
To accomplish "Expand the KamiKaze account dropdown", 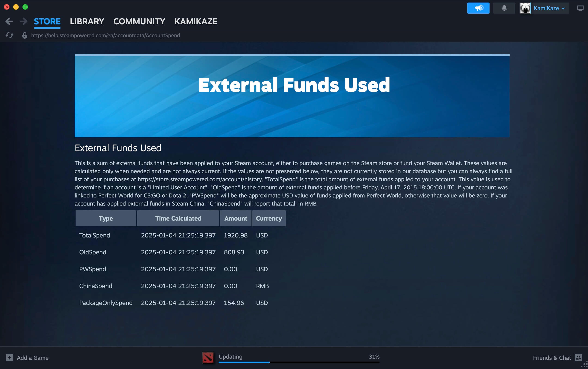I will [x=549, y=8].
